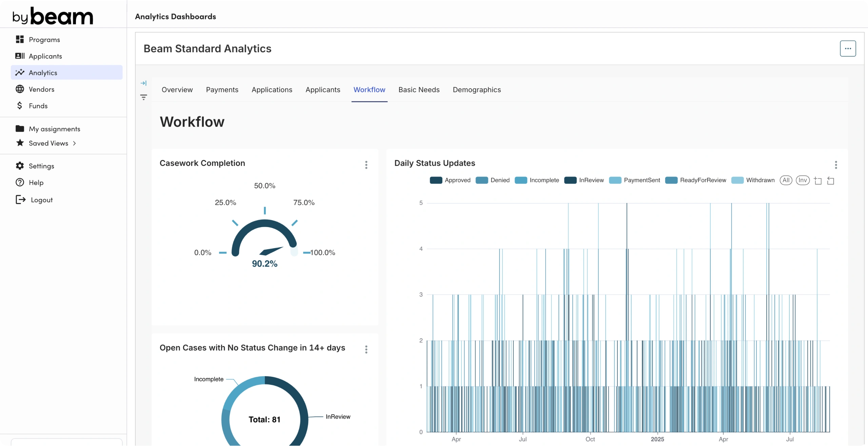868x446 pixels.
Task: Expand the Saved Views chevron
Action: [x=74, y=143]
